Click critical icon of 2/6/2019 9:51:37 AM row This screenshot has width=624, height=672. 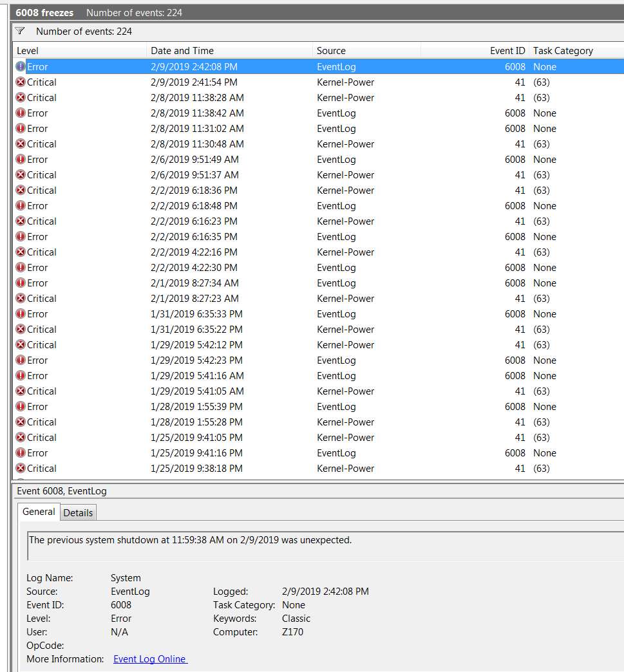21,174
